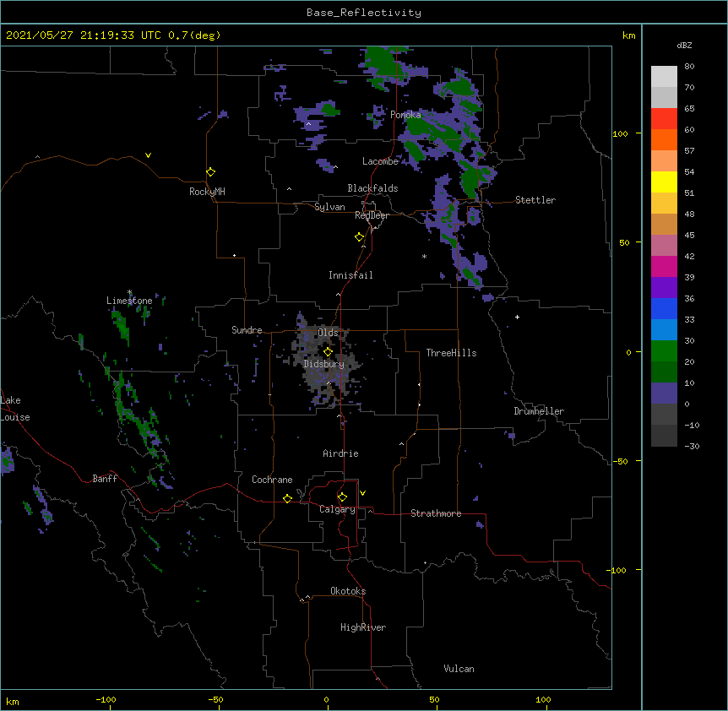Click the Didsbury label

tap(324, 364)
